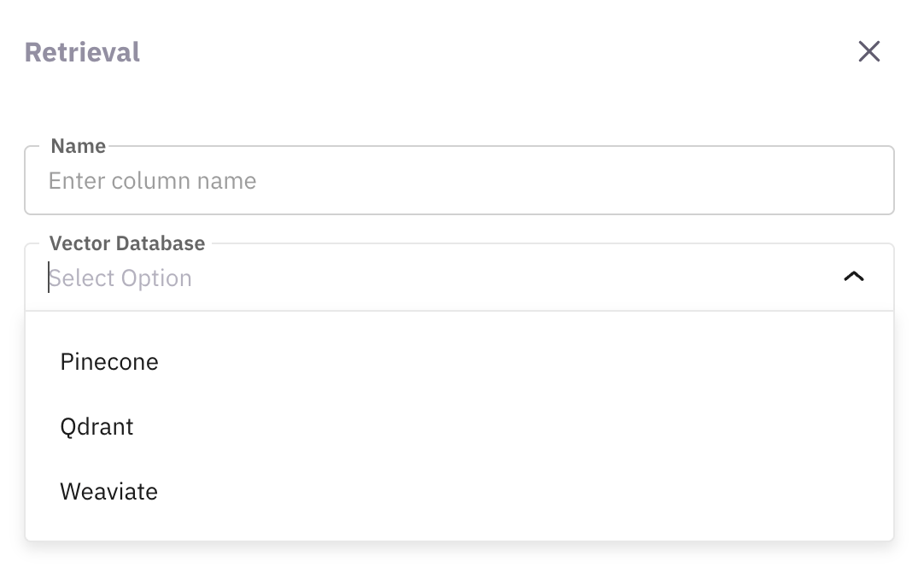Viewport: 924px width, 579px height.
Task: Choose the Qdrant option
Action: point(96,427)
